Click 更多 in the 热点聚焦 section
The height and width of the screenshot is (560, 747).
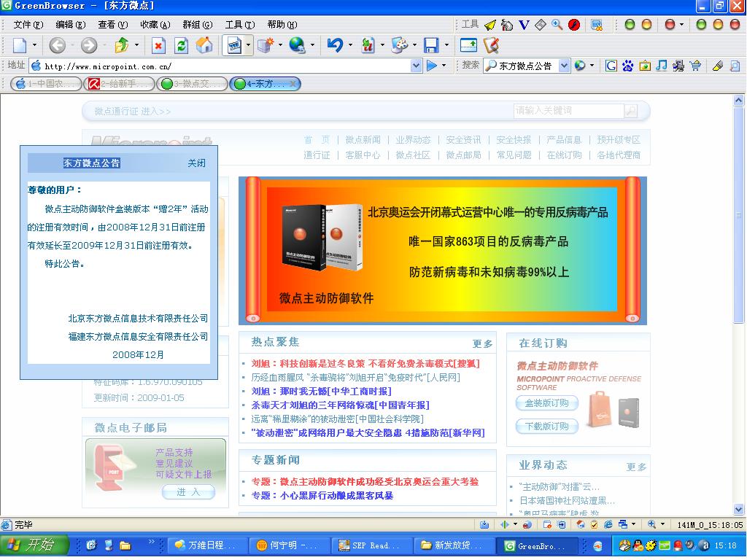pos(483,344)
